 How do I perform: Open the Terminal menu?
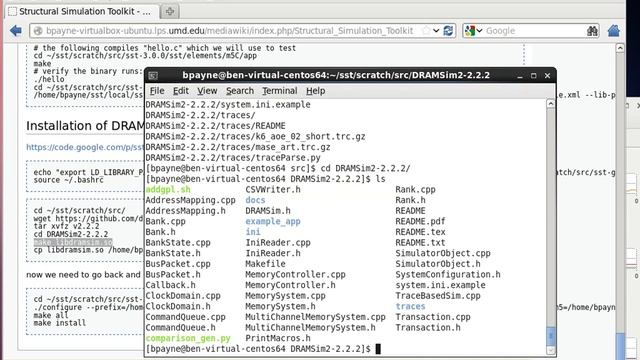click(280, 91)
